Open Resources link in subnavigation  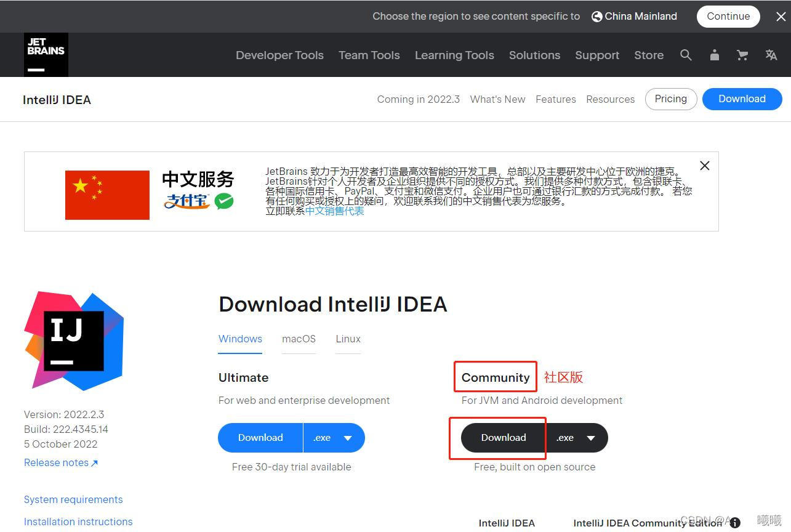pos(610,99)
